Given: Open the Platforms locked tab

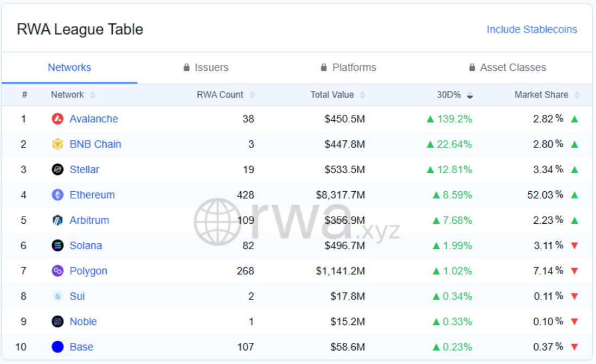Looking at the screenshot, I should [x=348, y=68].
